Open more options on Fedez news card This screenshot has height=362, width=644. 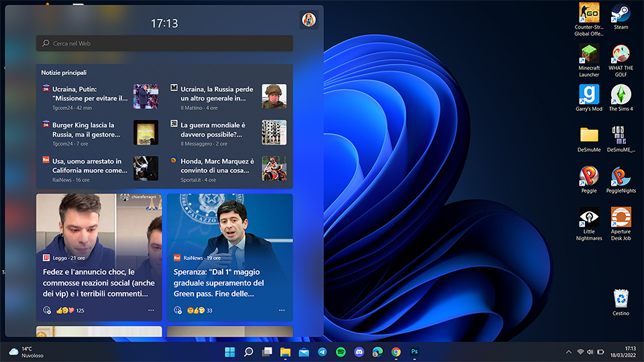(151, 310)
